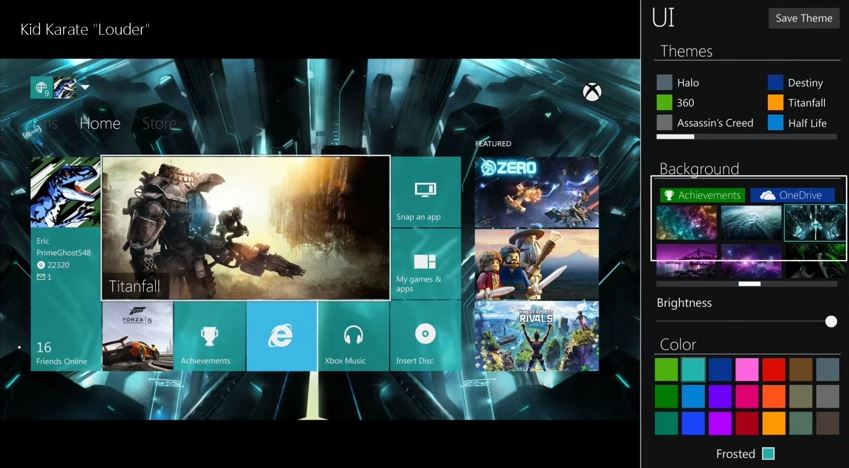The height and width of the screenshot is (468, 849).
Task: Select the Insert Disc tile
Action: pyautogui.click(x=426, y=336)
